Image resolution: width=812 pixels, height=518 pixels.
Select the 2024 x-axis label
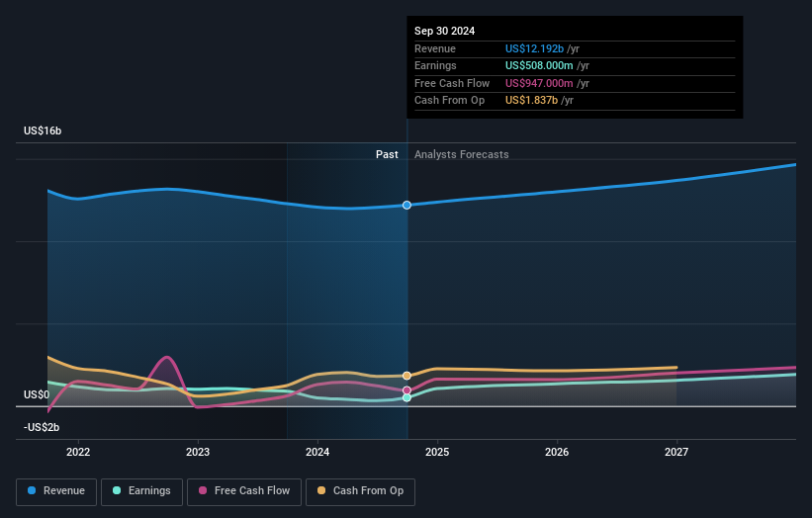317,453
